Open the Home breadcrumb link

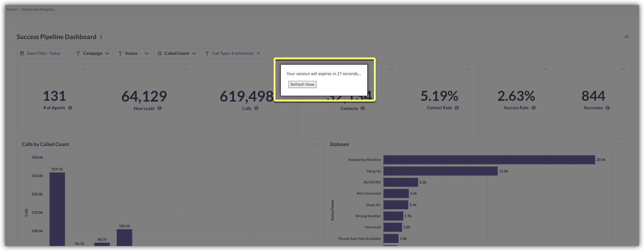pos(11,10)
